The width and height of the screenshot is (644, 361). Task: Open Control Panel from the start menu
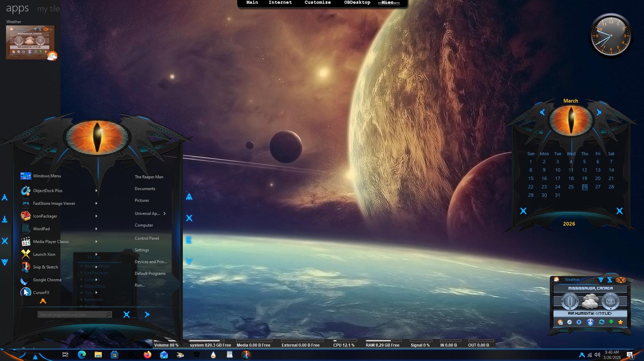147,238
